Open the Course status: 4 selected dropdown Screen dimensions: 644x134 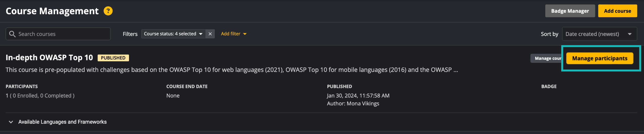click(x=173, y=34)
